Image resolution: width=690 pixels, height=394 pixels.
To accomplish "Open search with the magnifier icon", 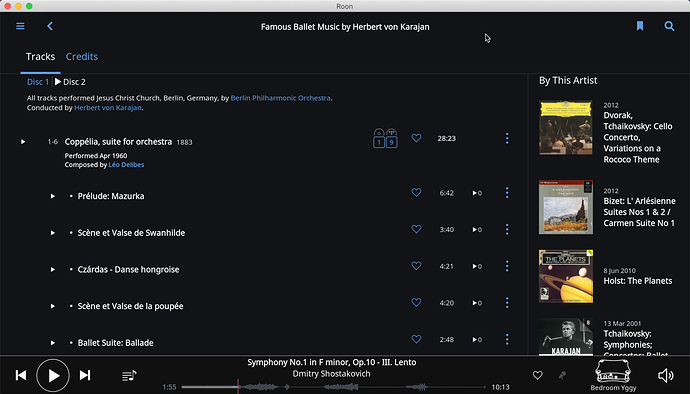I will click(x=669, y=26).
